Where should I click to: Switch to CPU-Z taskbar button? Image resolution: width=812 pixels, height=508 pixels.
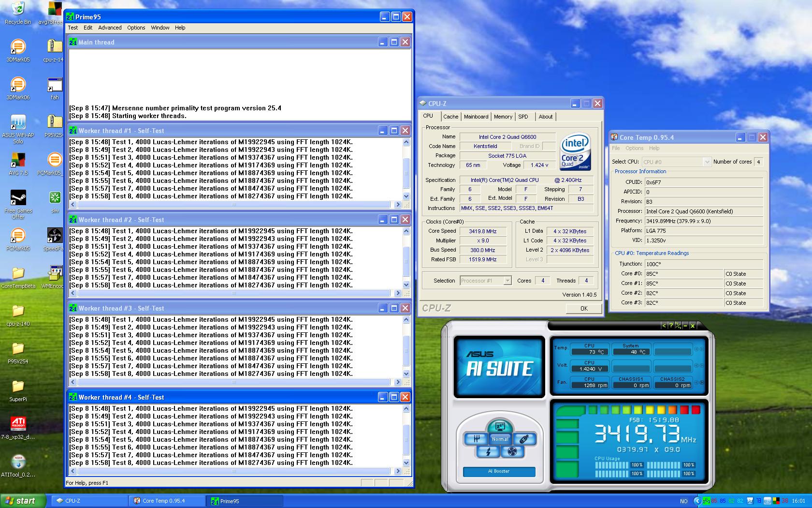(88, 501)
